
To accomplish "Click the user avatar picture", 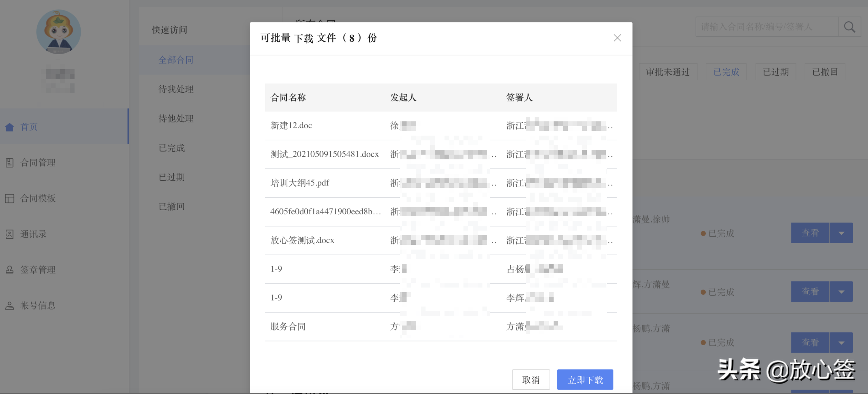I will (x=58, y=32).
